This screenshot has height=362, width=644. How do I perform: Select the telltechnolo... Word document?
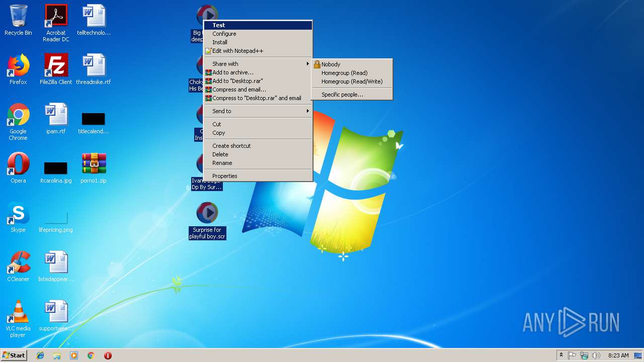(94, 21)
